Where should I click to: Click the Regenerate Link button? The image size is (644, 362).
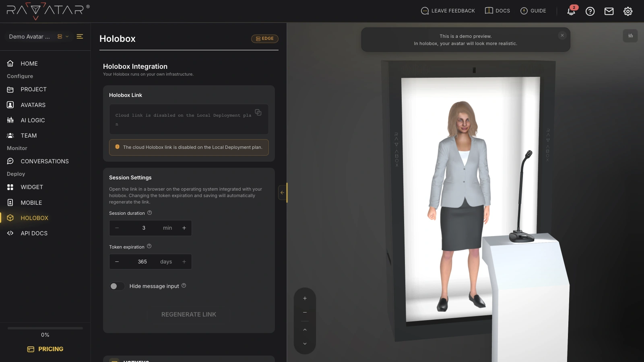[189, 315]
